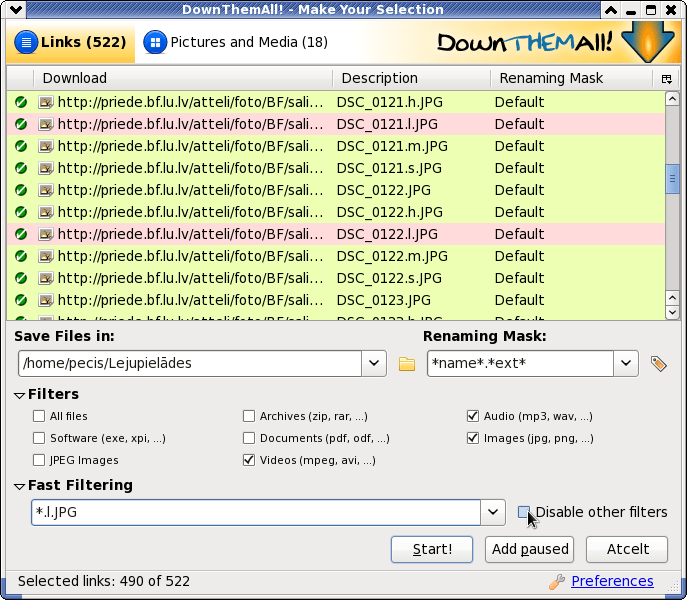The width and height of the screenshot is (687, 600).
Task: Click the image file icon on the DSC_0122.JPG row
Action: pyautogui.click(x=46, y=190)
